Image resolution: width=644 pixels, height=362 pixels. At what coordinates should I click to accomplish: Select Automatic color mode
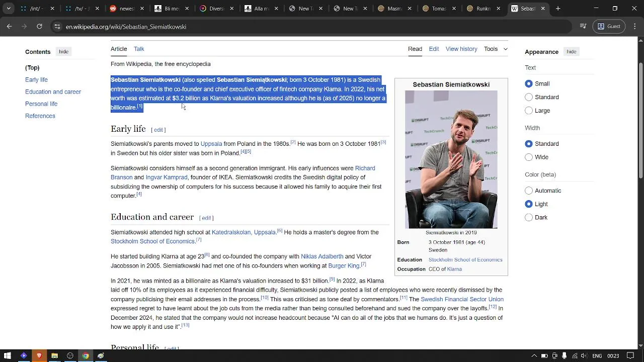529,191
